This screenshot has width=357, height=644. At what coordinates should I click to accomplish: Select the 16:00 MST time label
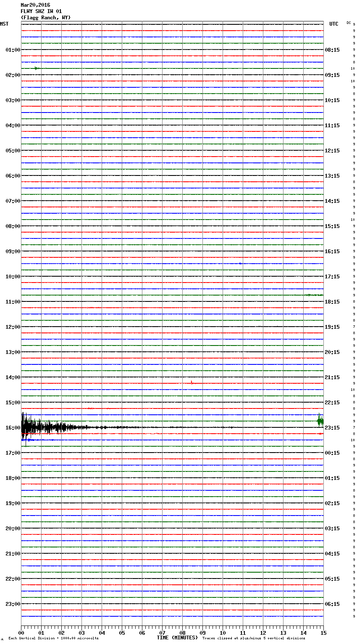[x=13, y=428]
